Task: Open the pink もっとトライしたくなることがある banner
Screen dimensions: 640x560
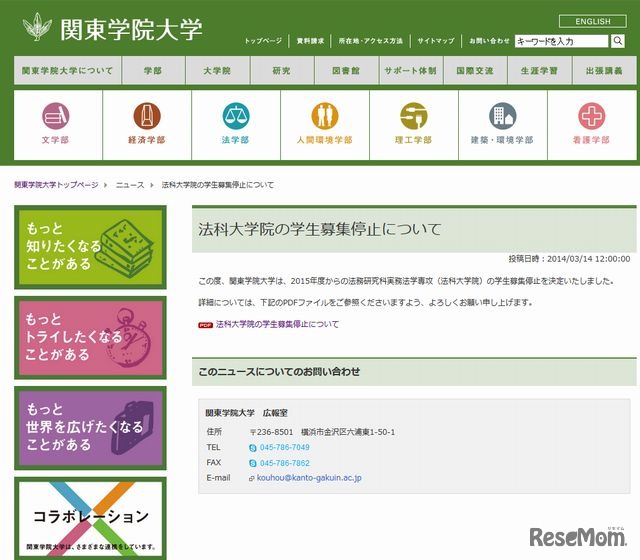Action: pyautogui.click(x=91, y=338)
